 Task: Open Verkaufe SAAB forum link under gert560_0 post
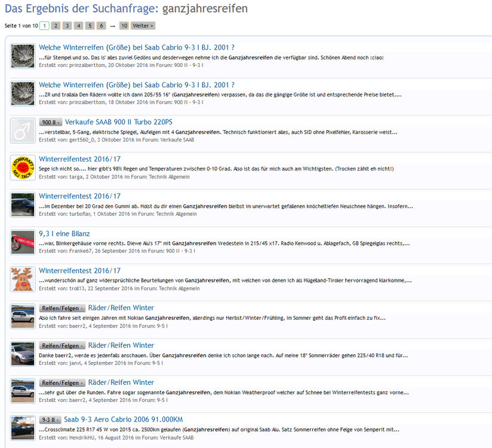click(x=177, y=140)
